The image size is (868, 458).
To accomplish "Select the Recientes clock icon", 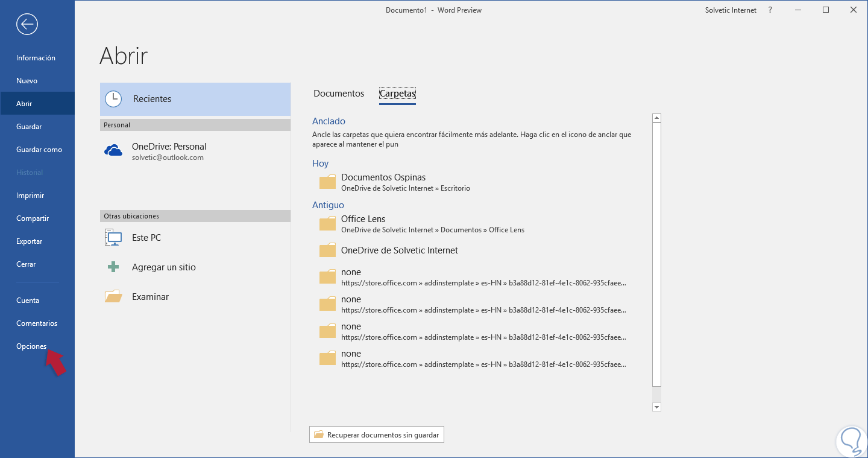I will [x=113, y=99].
